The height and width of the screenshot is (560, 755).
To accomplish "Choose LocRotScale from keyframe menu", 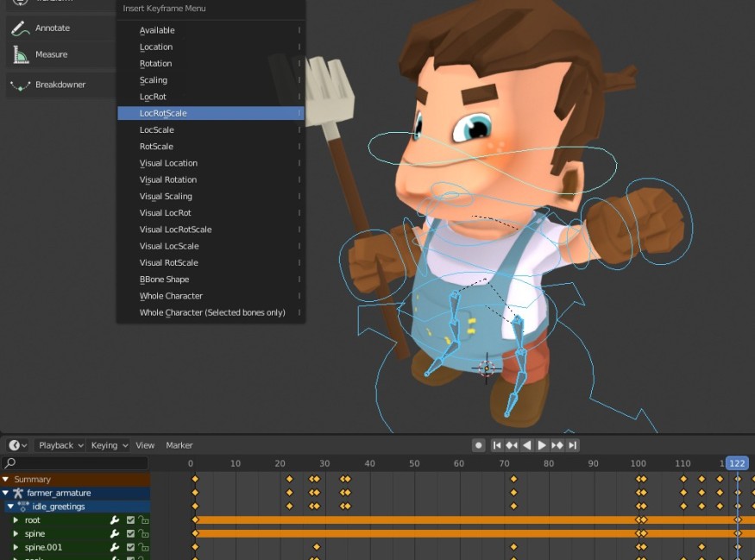I will pyautogui.click(x=163, y=113).
